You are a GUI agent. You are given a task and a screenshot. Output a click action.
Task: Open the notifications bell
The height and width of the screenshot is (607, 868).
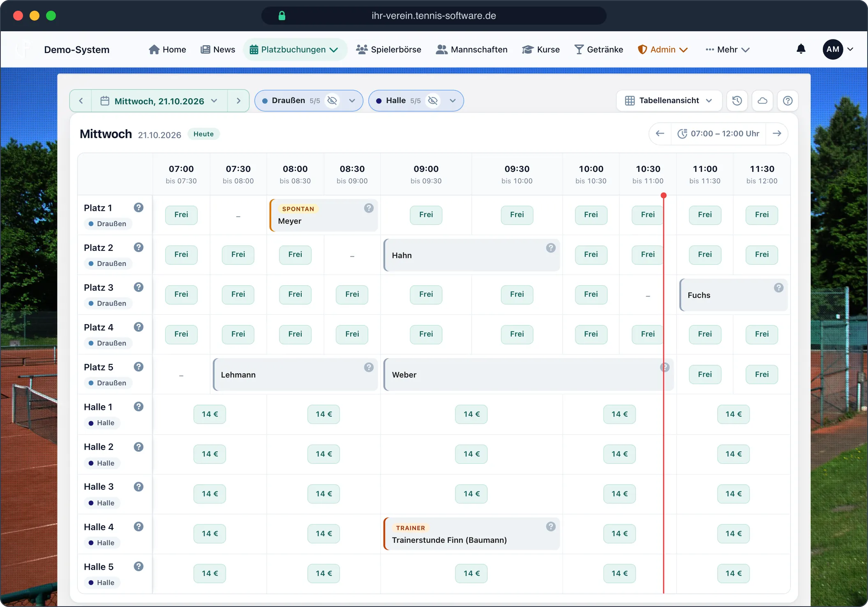(801, 49)
